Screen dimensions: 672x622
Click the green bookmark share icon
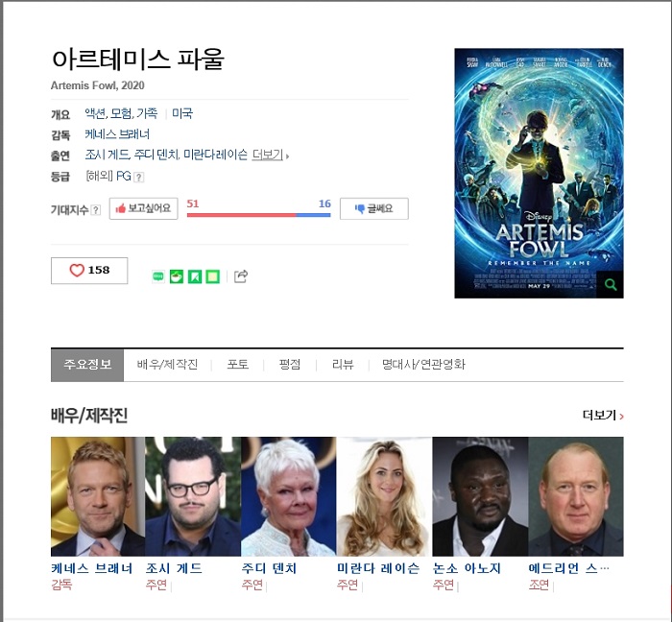coord(195,276)
